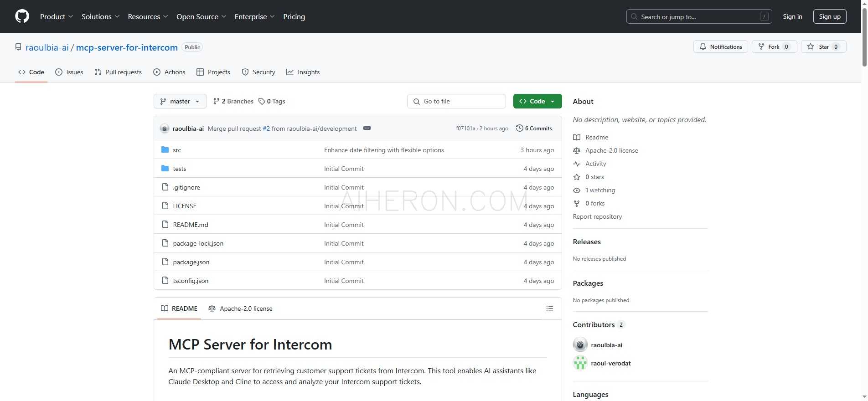Switch to the Actions tab
The height and width of the screenshot is (401, 868).
click(x=169, y=72)
